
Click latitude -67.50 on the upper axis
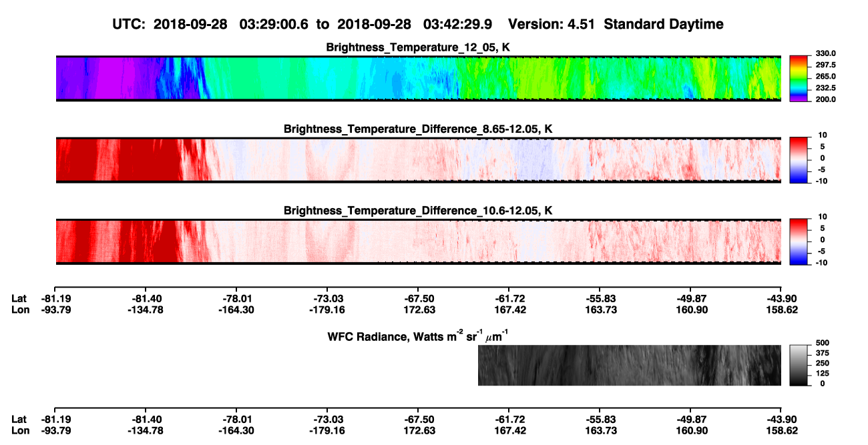point(418,299)
